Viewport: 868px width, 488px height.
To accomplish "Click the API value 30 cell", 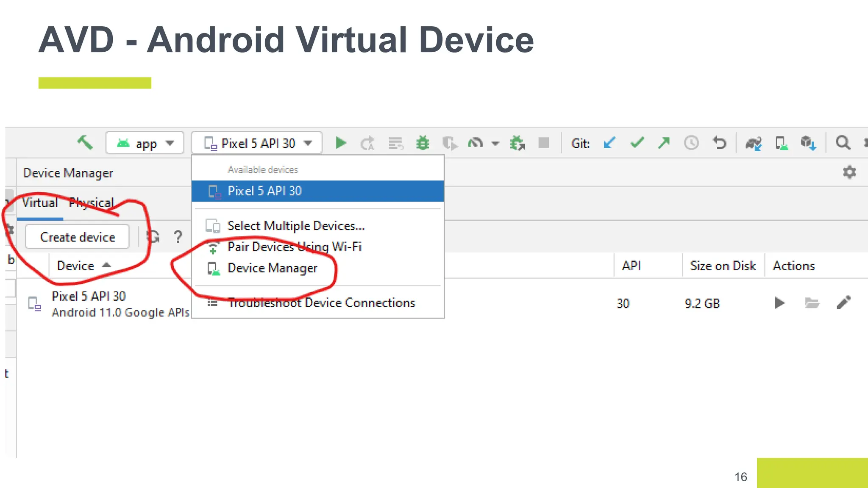I will (623, 304).
